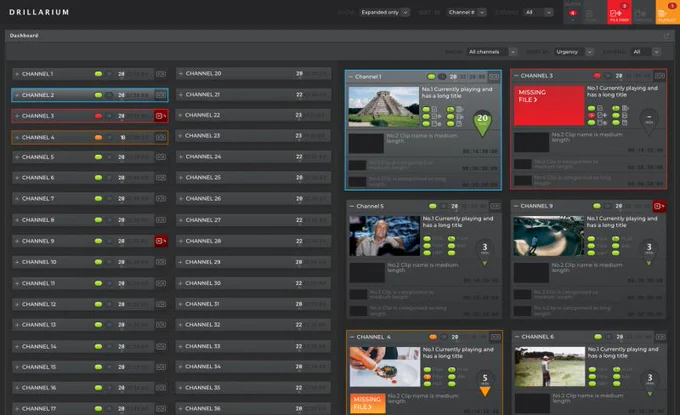Open the All channels show dropdown
This screenshot has height=415, width=680.
[x=492, y=52]
